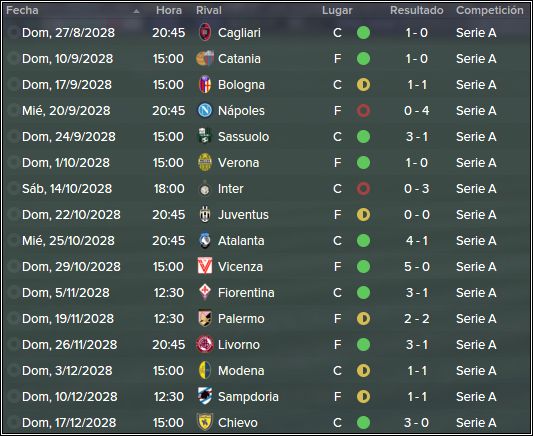Select the radio circle beside 14/10/2028 fixture

(x=13, y=189)
